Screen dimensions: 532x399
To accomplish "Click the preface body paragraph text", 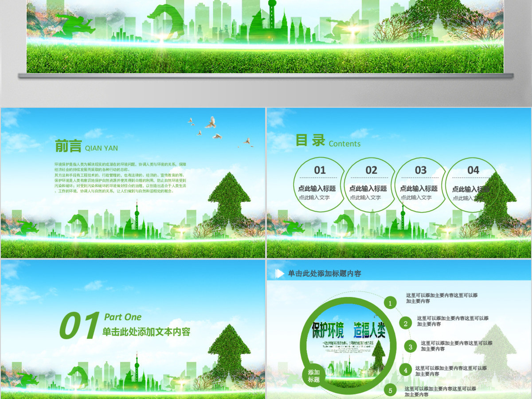I will tap(121, 178).
